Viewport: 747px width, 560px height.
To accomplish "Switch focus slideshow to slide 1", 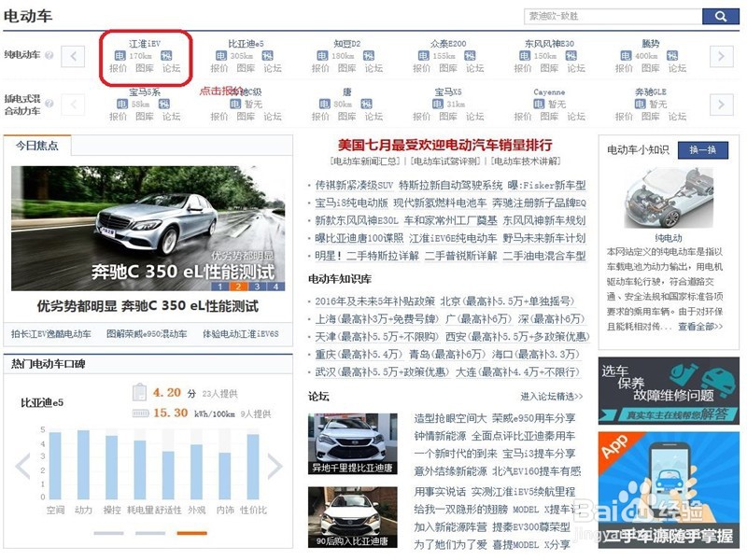I will click(219, 287).
